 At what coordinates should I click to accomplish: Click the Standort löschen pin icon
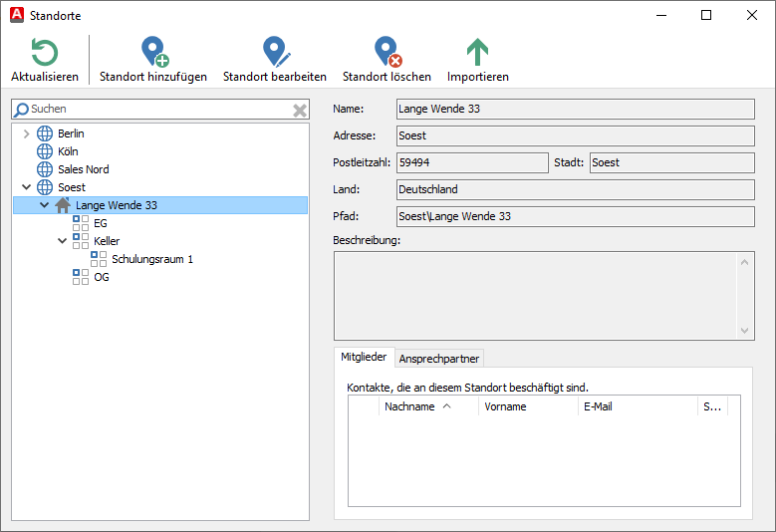387,53
